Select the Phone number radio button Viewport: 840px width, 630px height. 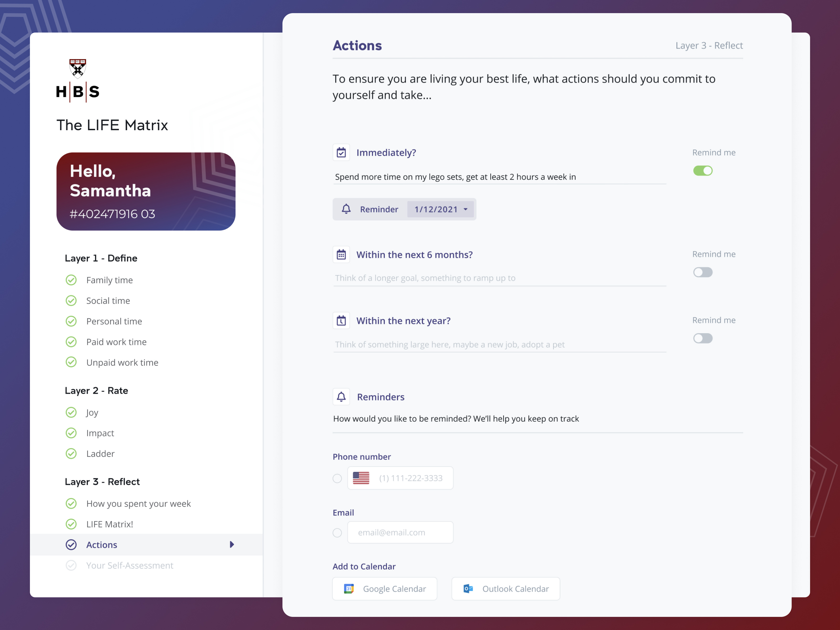(337, 479)
